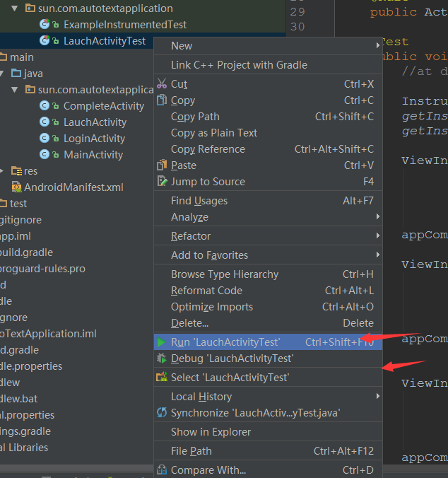The image size is (448, 478).
Task: Select the MainActivity class name
Action: (x=93, y=155)
